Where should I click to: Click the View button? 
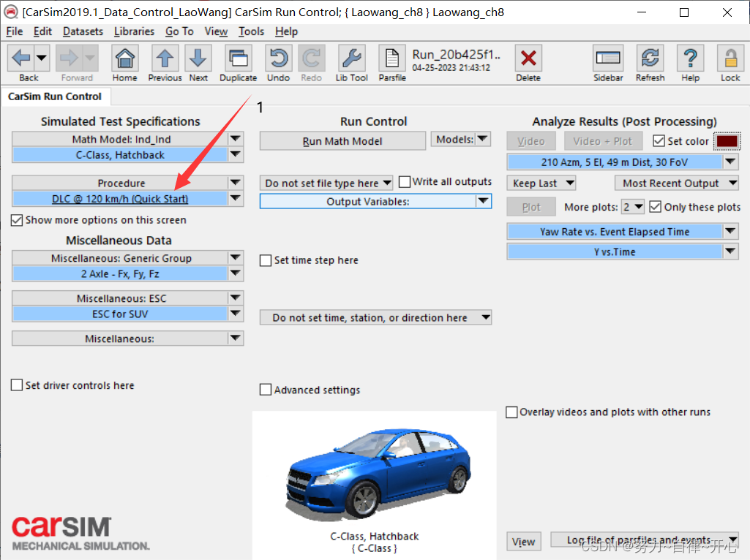(x=524, y=542)
